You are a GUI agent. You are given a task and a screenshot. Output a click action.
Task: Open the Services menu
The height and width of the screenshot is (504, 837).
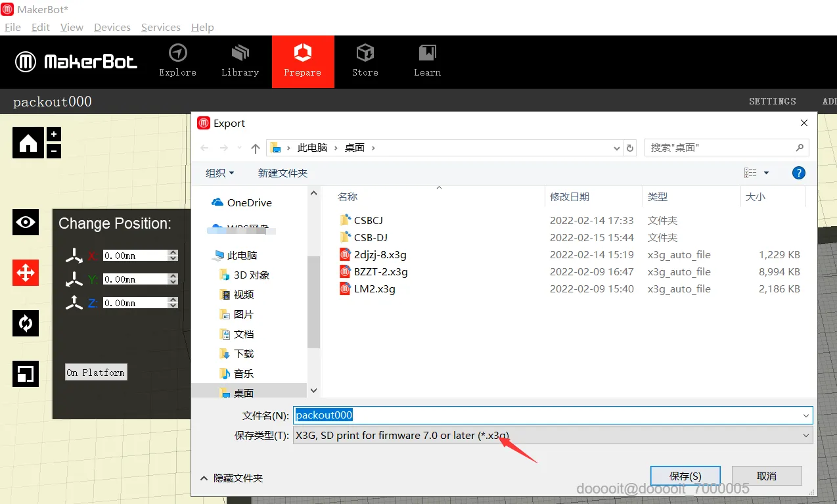click(161, 27)
